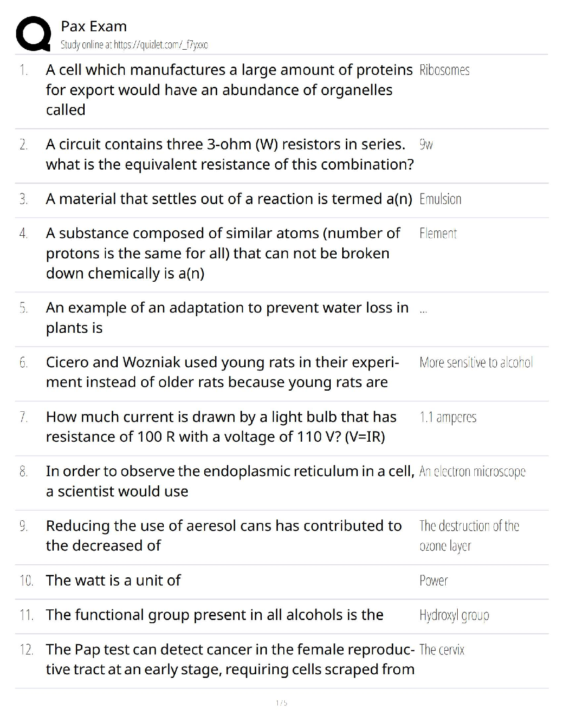Select the answer More sensitive to alcohol
The width and height of the screenshot is (563, 728).
pos(476,363)
